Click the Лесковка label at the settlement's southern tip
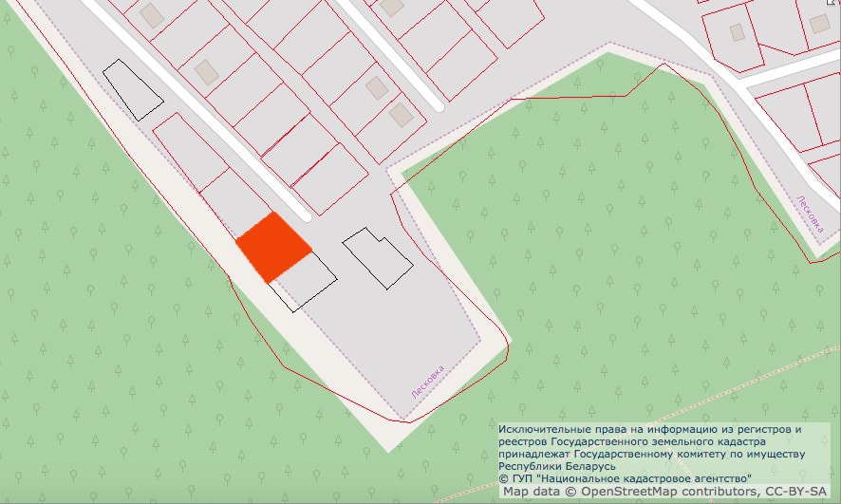 click(427, 382)
